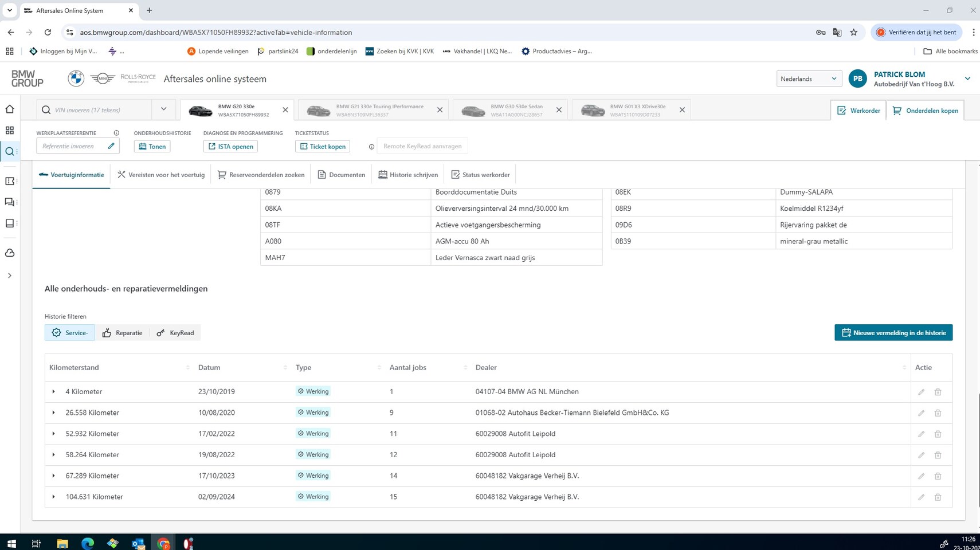Sort table by Kilometerstand column
Viewport: 980px width, 550px height.
coord(75,368)
